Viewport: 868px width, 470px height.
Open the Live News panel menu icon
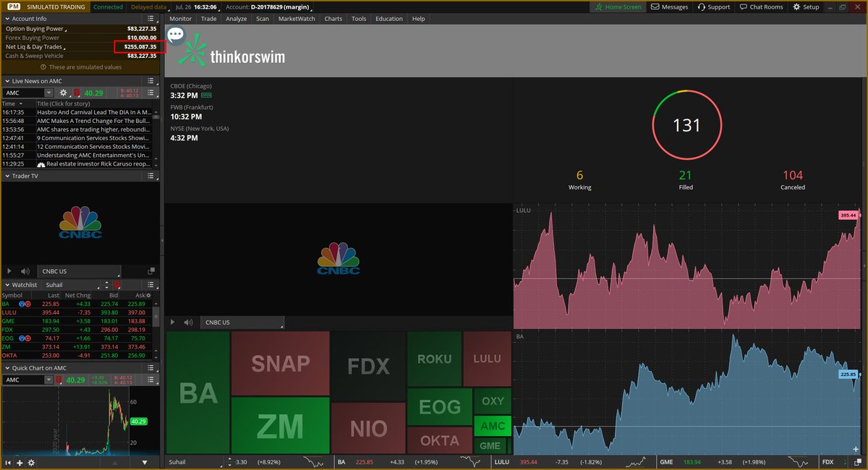point(151,81)
